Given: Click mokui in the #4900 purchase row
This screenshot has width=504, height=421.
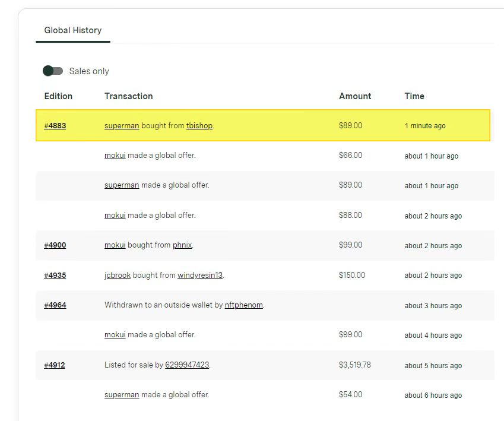Looking at the screenshot, I should coord(115,245).
